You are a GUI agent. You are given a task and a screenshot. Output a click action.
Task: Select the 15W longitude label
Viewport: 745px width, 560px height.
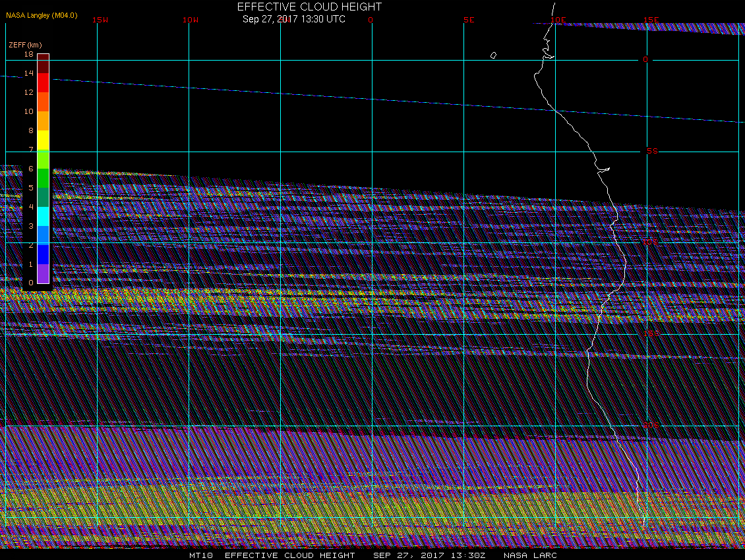click(x=100, y=20)
